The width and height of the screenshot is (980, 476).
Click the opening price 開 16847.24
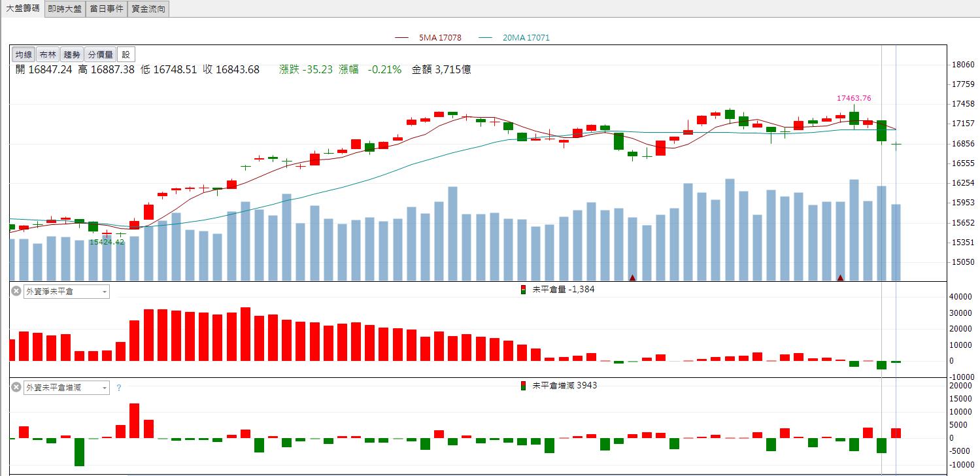point(44,69)
